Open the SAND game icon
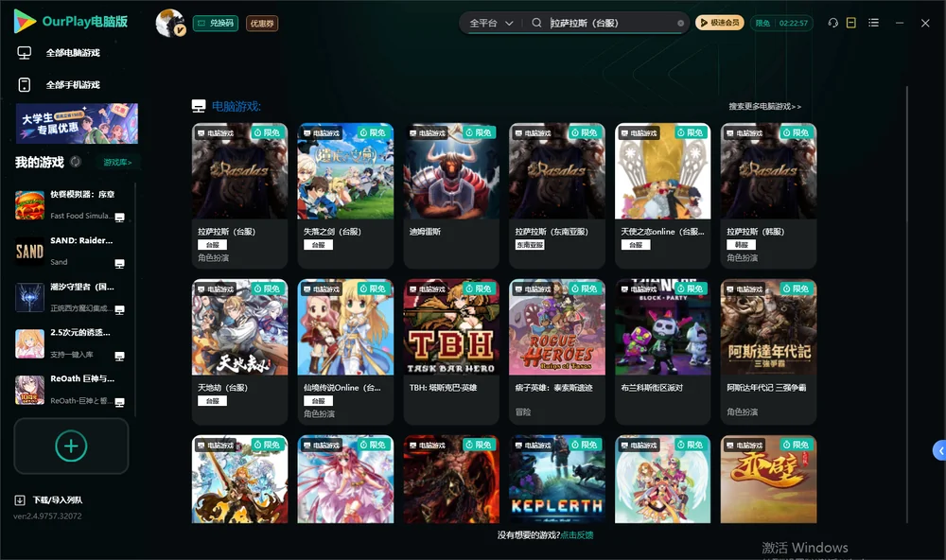Image resolution: width=946 pixels, height=560 pixels. 29,252
